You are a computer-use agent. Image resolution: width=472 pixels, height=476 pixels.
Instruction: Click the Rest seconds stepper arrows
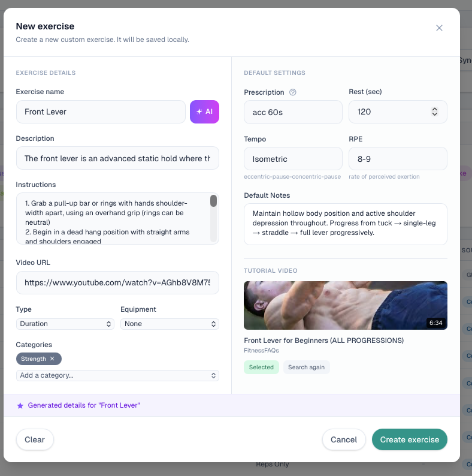pyautogui.click(x=435, y=112)
